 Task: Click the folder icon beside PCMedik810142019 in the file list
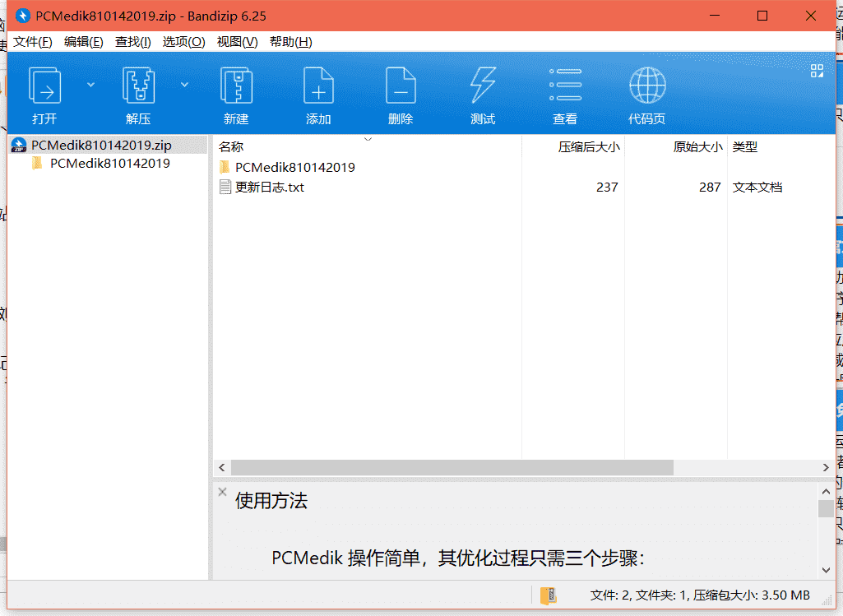(225, 167)
